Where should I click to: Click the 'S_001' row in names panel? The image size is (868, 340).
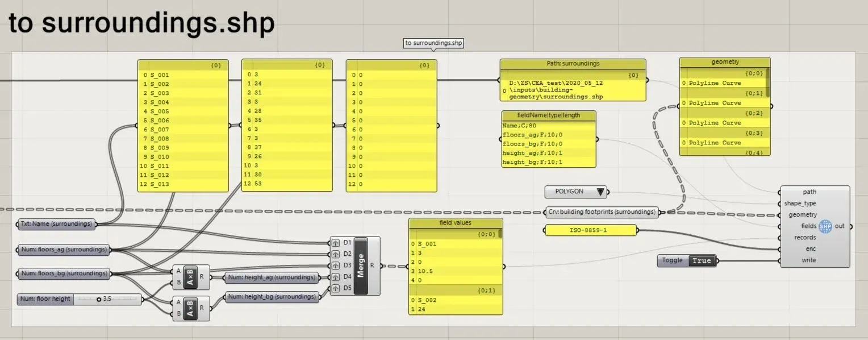pos(183,75)
